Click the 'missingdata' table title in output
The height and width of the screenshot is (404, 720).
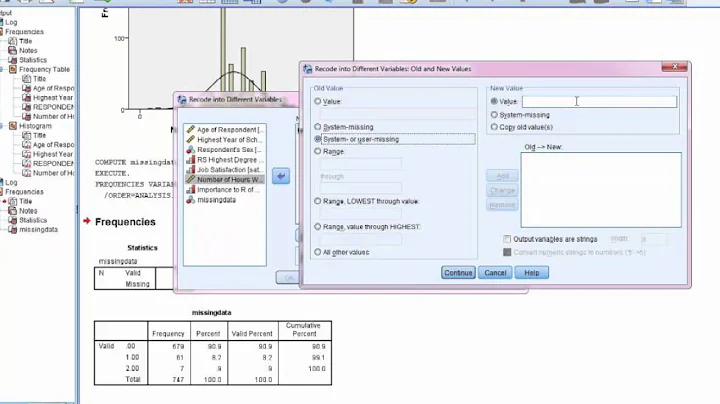click(212, 313)
